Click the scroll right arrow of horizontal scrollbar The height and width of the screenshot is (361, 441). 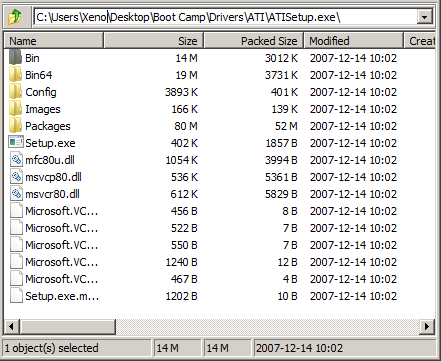click(427, 326)
